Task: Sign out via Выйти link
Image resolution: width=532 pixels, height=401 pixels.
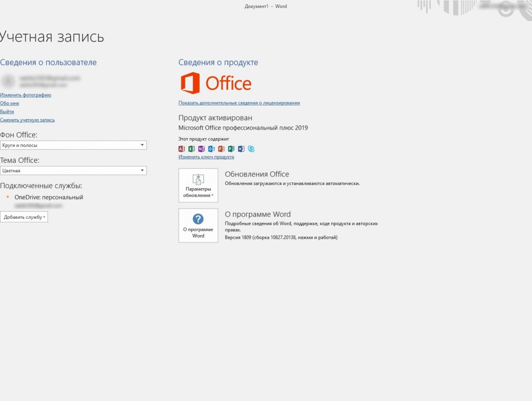Action: tap(7, 111)
